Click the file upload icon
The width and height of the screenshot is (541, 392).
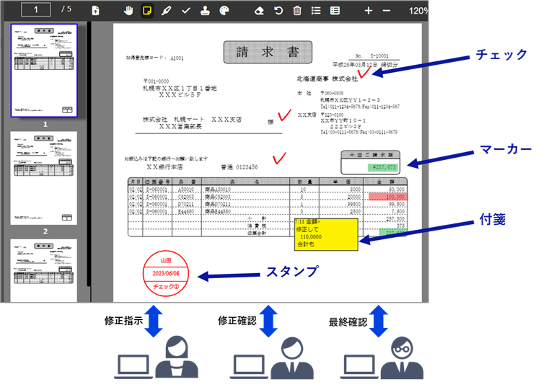point(95,10)
